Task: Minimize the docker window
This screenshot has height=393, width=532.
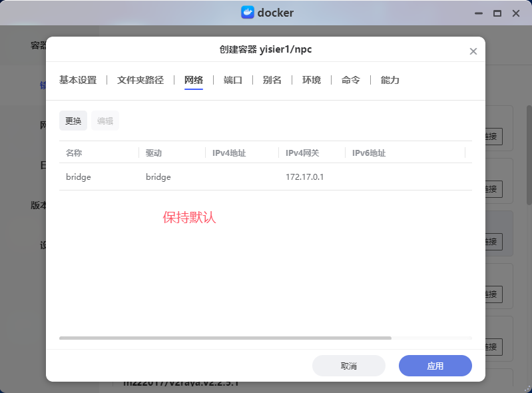Action: point(478,13)
